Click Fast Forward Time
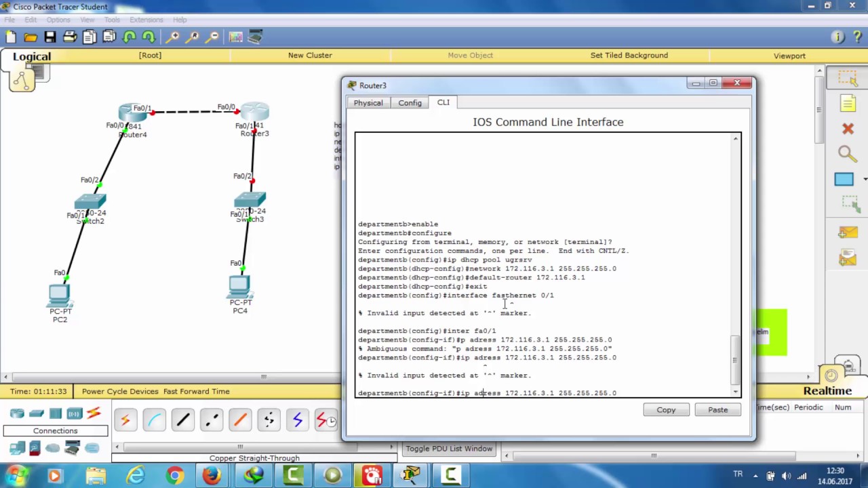Screen dimensions: 868x488 coord(197,391)
